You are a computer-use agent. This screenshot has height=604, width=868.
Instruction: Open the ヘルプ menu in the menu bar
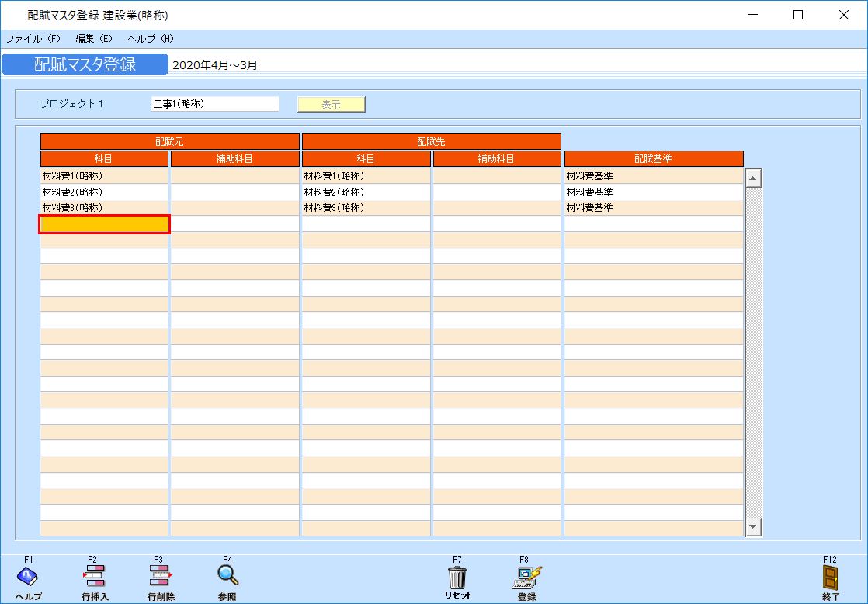(x=150, y=38)
